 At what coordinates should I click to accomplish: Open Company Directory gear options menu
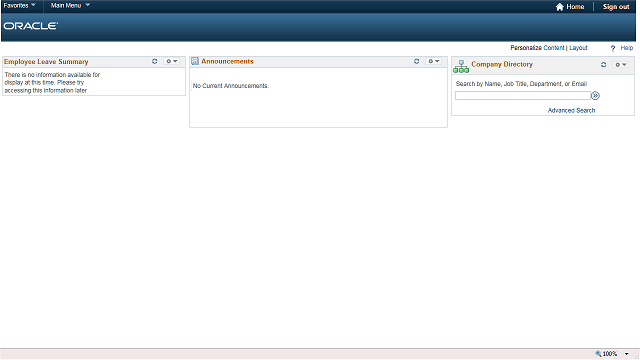(x=621, y=64)
